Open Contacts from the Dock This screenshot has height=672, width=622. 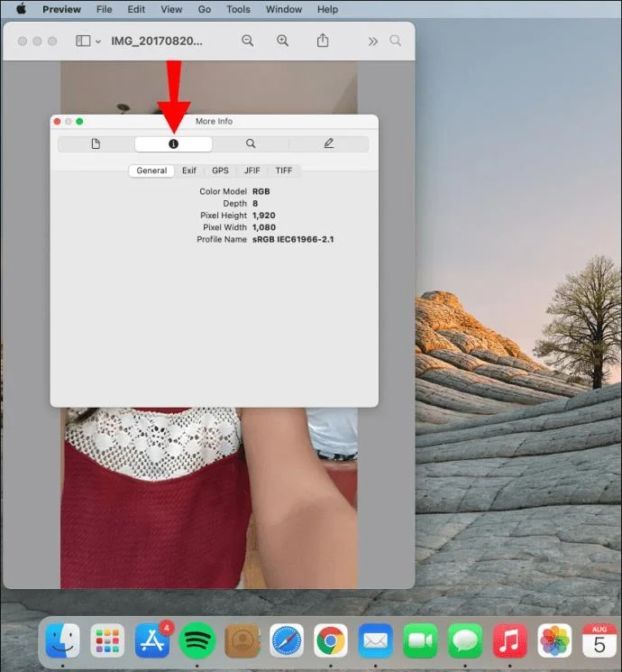(x=242, y=641)
